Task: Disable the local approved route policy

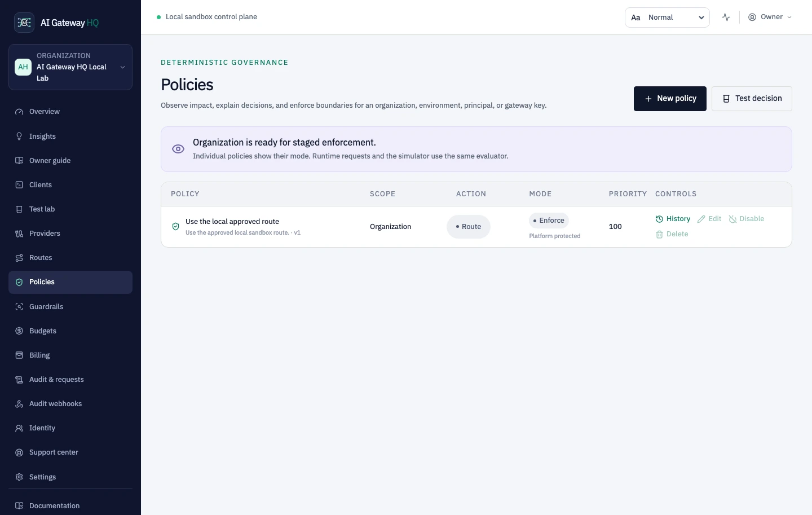Action: pyautogui.click(x=747, y=219)
